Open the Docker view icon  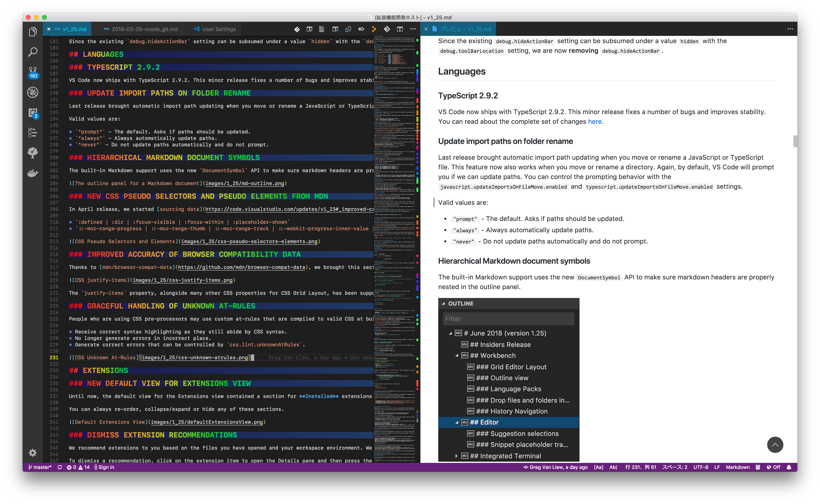coord(33,173)
